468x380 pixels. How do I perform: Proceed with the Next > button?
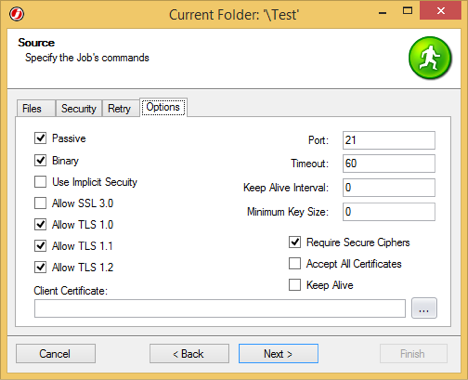click(278, 354)
